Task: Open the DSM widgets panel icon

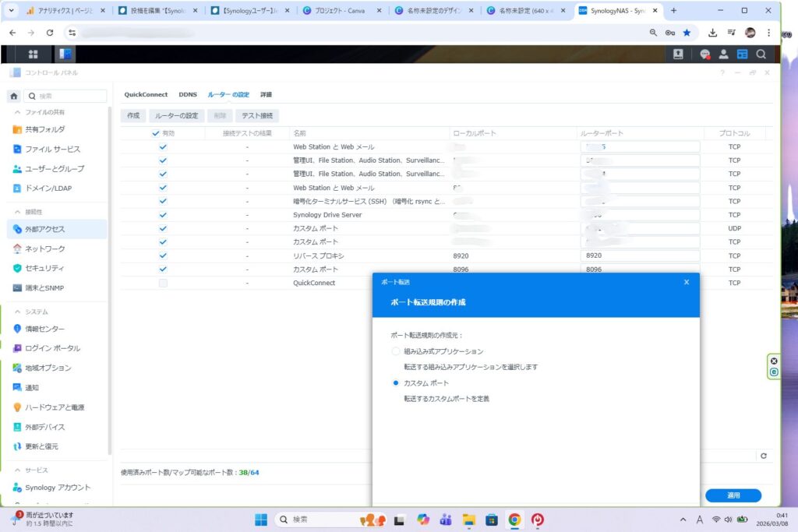Action: tap(742, 54)
